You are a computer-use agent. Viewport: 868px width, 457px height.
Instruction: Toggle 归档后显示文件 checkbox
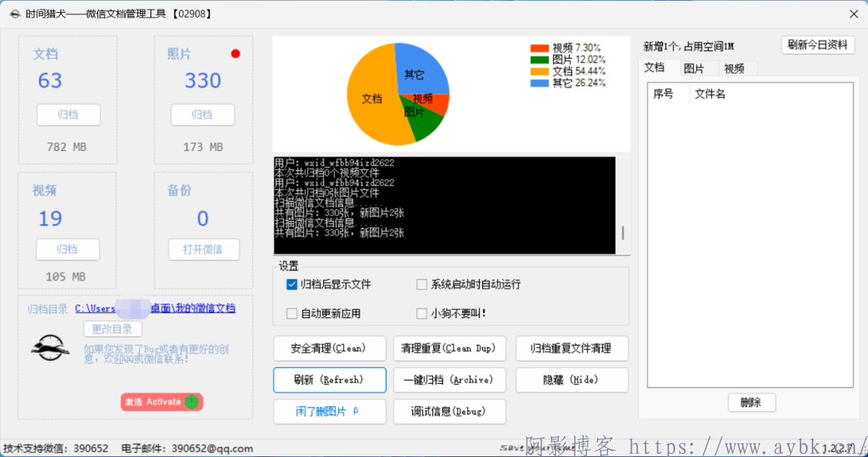[292, 284]
